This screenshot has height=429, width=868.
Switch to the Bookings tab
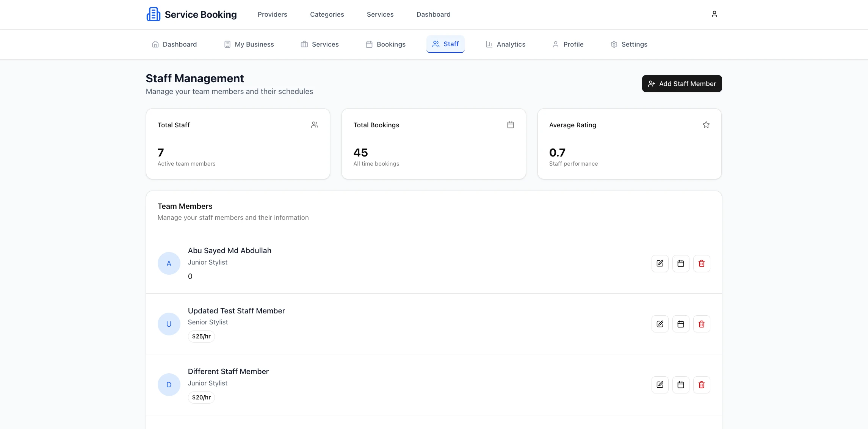pyautogui.click(x=385, y=44)
